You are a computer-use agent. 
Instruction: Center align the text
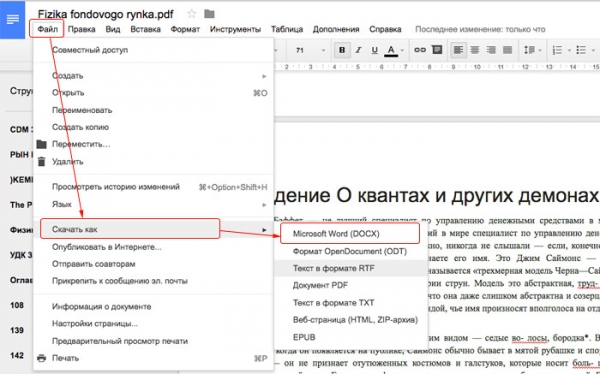pos(475,50)
